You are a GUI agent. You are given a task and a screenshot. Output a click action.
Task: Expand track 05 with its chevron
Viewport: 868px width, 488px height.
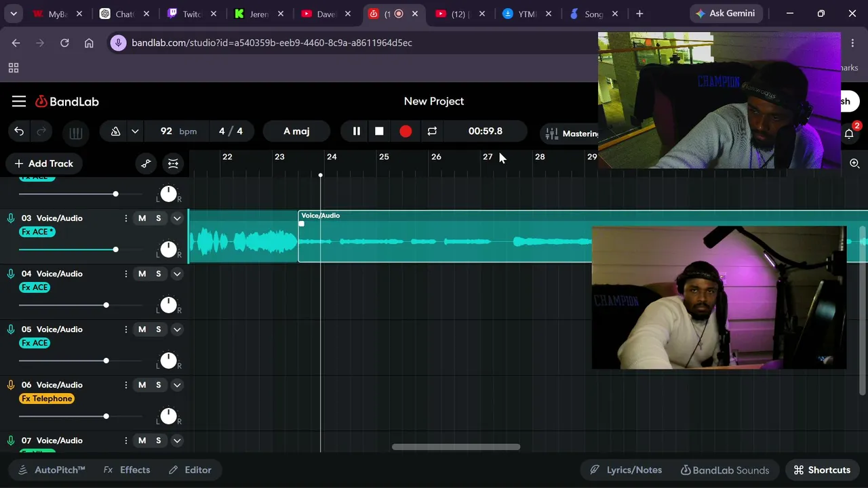(x=177, y=329)
